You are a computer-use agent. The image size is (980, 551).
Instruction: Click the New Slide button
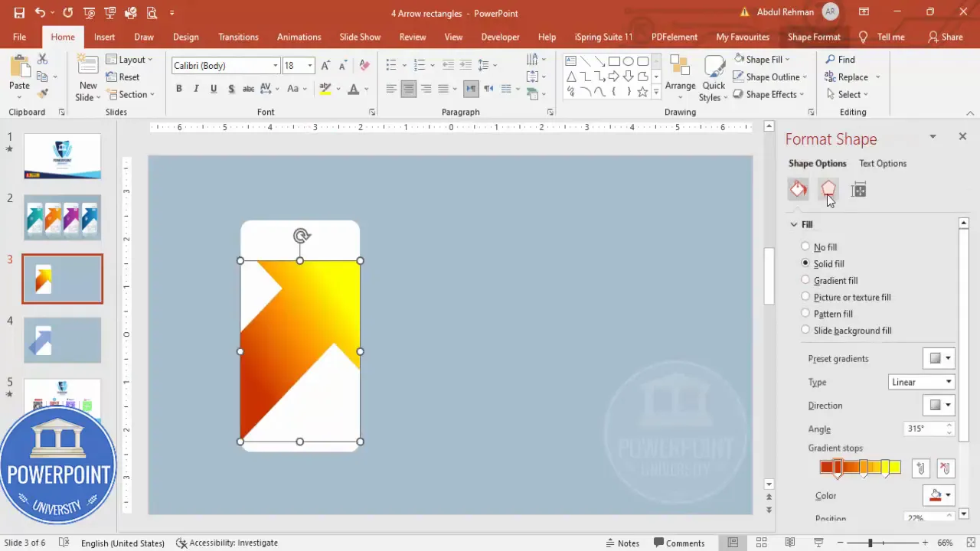coord(87,80)
